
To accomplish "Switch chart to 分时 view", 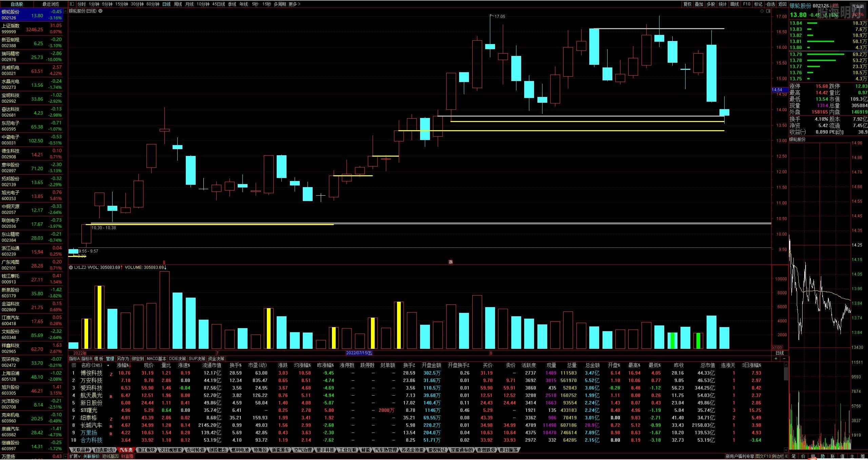I will pyautogui.click(x=81, y=4).
